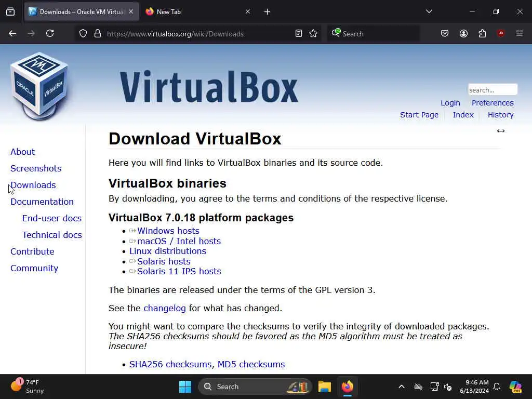The height and width of the screenshot is (399, 532).
Task: Toggle page width with double-arrow icon
Action: [x=501, y=131]
